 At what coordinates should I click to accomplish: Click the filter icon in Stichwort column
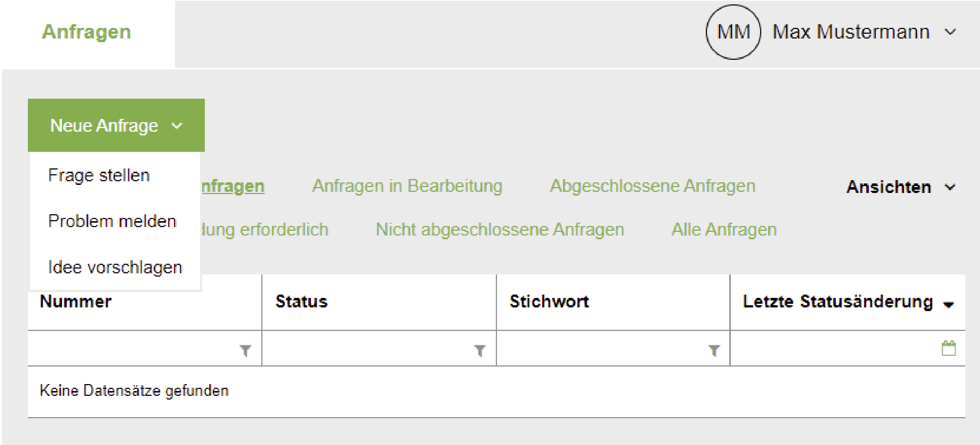[714, 350]
